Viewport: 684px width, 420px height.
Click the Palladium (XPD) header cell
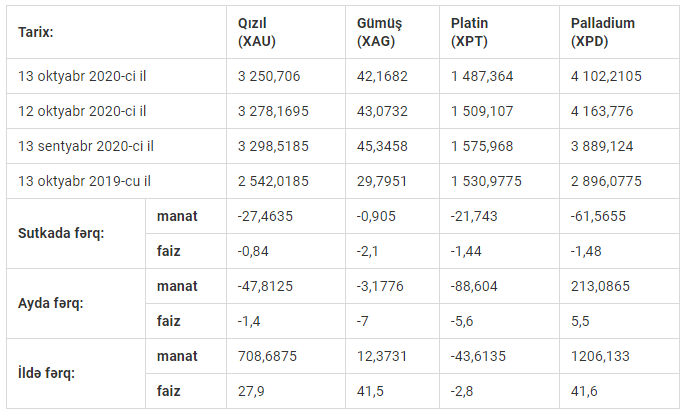click(602, 32)
